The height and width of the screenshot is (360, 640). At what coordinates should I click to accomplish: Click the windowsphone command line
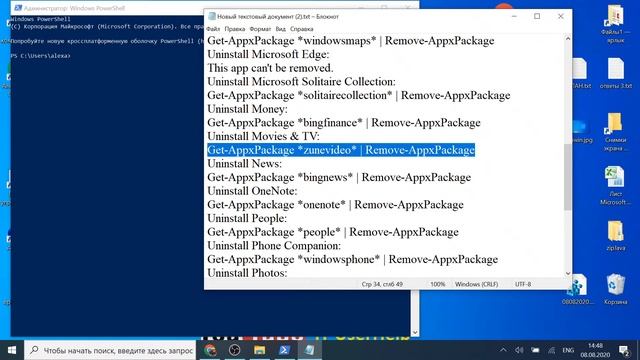(x=352, y=259)
